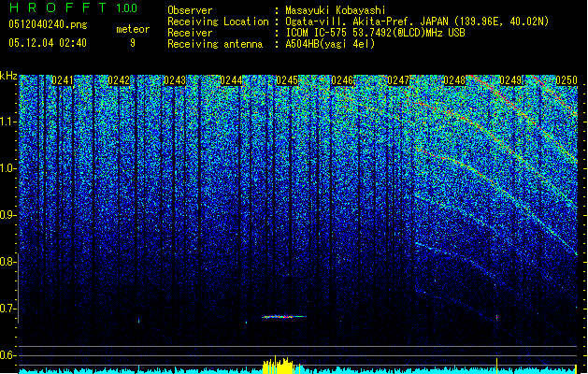Image resolution: width=588 pixels, height=374 pixels.
Task: Click the 'Receiver' field label
Action: 190,33
